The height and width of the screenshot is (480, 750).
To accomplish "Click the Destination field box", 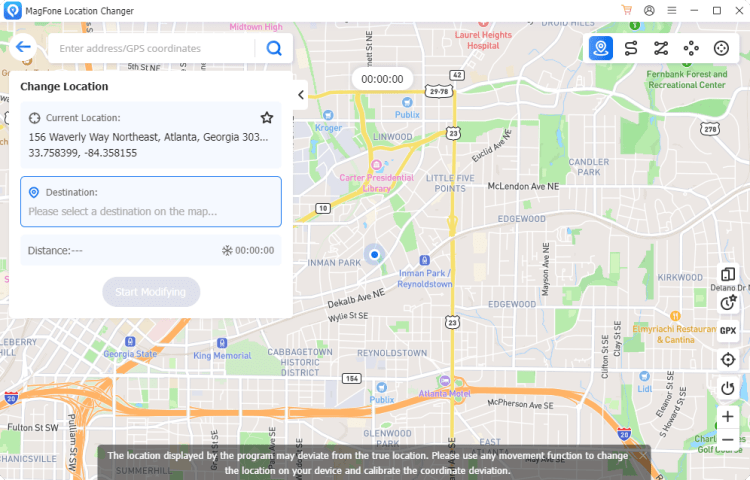I will coord(151,202).
